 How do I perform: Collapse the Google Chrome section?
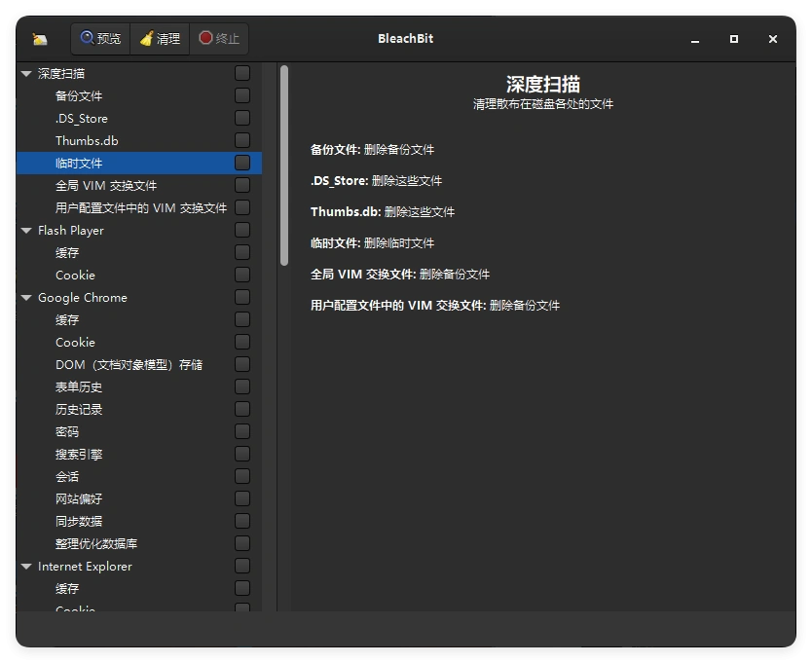[25, 297]
